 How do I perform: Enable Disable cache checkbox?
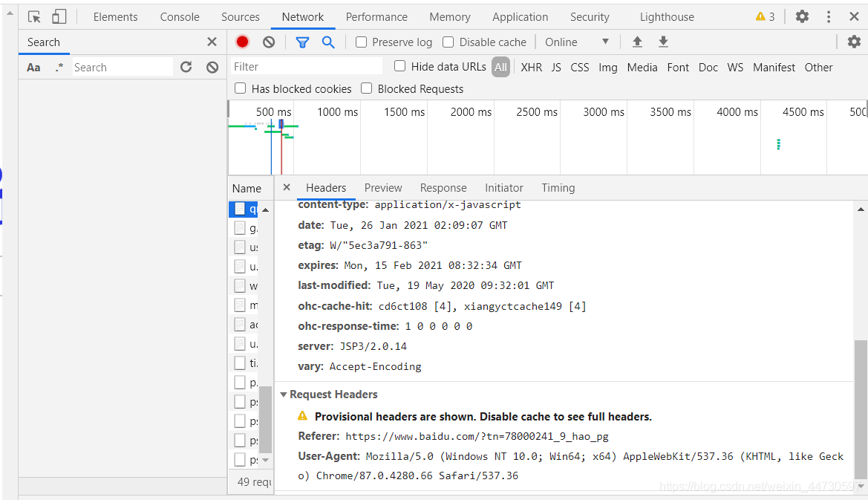tap(448, 42)
